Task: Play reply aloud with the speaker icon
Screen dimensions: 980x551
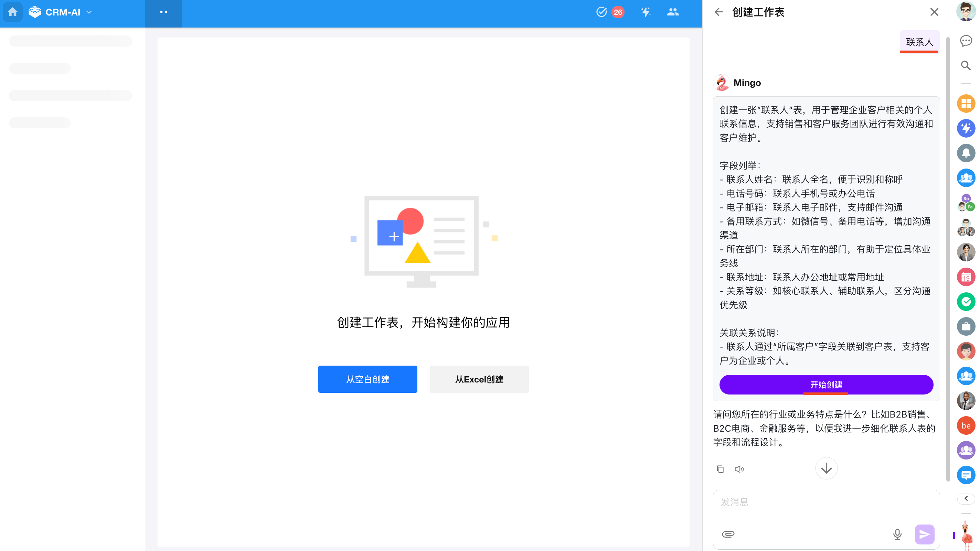Action: point(739,469)
